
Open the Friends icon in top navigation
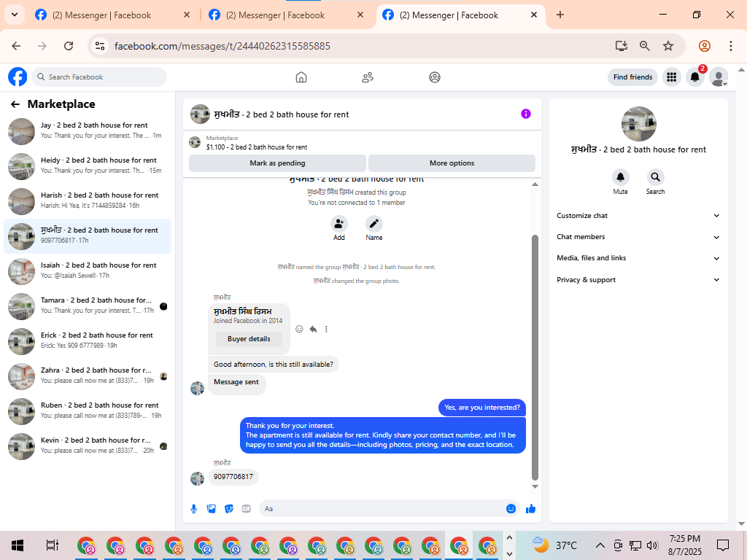pos(368,77)
